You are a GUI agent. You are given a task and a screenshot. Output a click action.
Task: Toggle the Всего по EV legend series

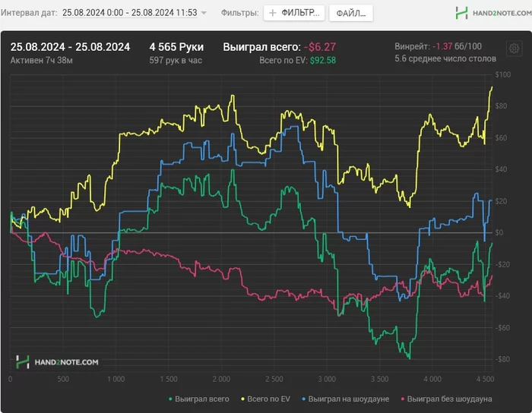[x=266, y=399]
